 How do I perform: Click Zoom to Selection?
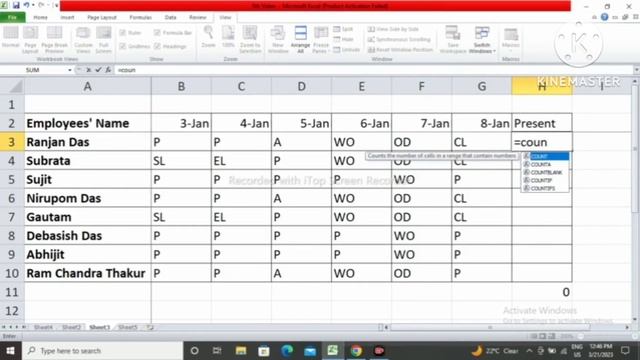[250, 39]
